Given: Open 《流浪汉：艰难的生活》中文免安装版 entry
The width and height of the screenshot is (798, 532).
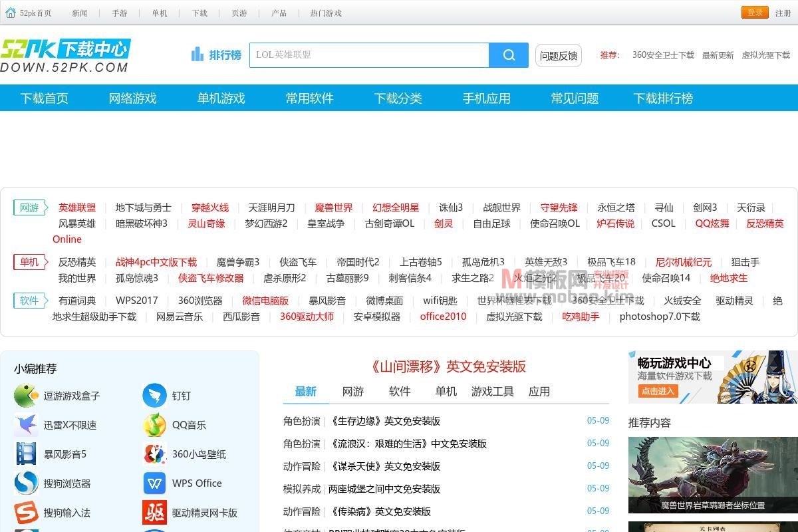Looking at the screenshot, I should tap(408, 444).
